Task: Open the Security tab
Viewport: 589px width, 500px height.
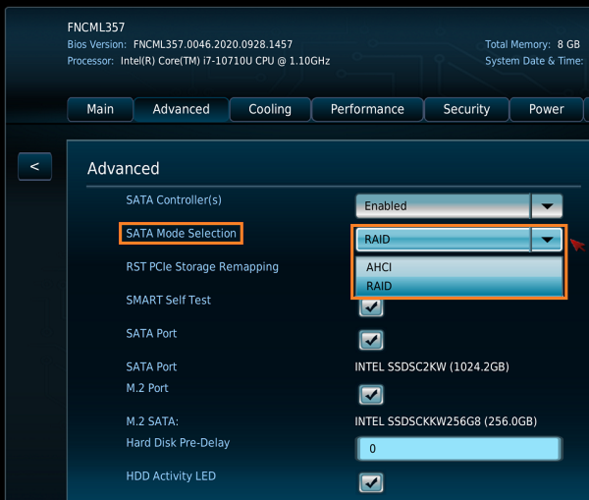Action: [467, 109]
